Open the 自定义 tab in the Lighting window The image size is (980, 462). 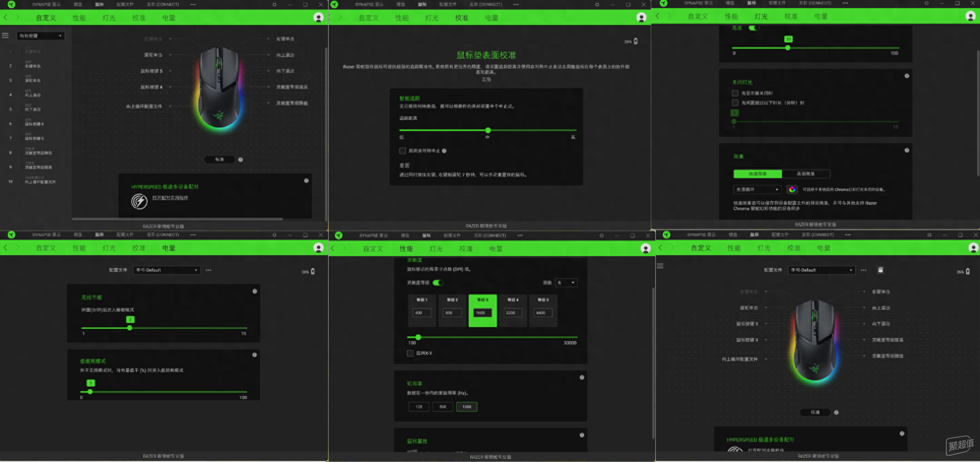coord(698,16)
